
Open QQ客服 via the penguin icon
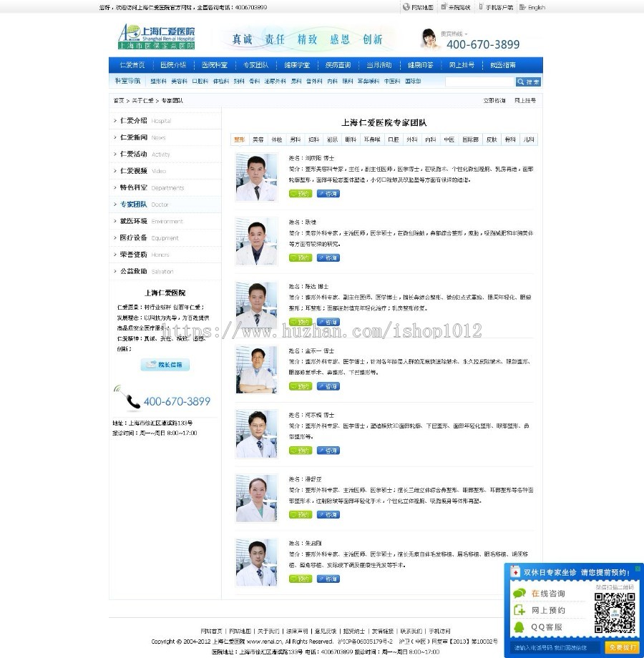[x=519, y=626]
